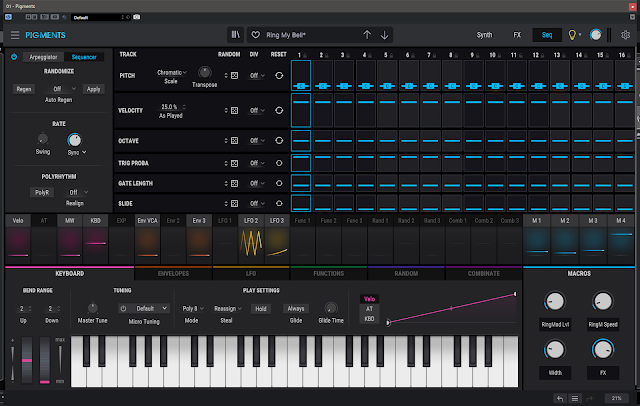Screen dimensions: 640x406
Task: Load next preset with down arrow
Action: click(x=384, y=35)
